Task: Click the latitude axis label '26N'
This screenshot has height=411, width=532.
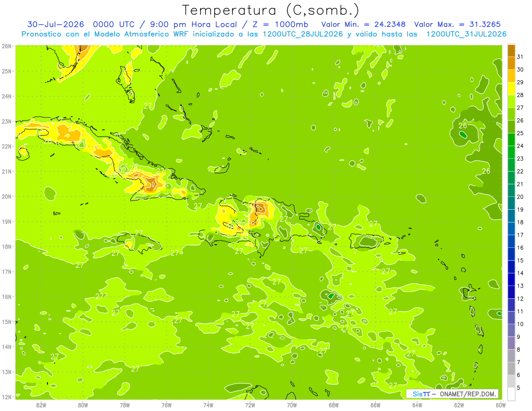Action: [7, 46]
